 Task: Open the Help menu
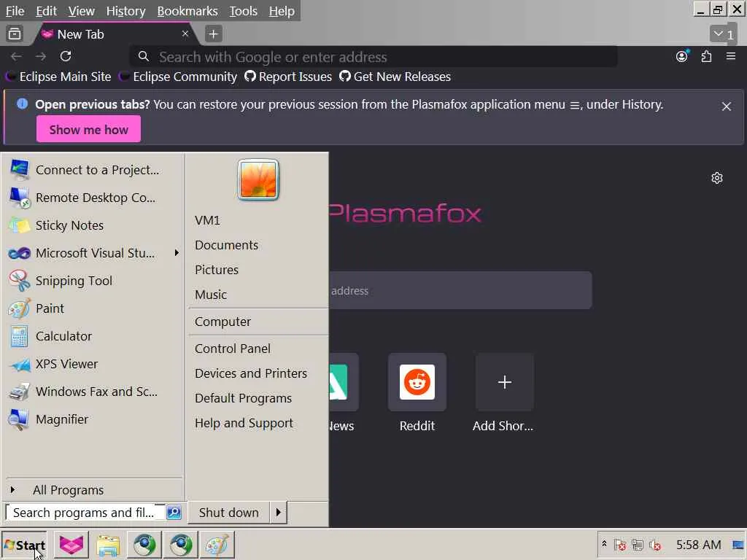click(282, 10)
